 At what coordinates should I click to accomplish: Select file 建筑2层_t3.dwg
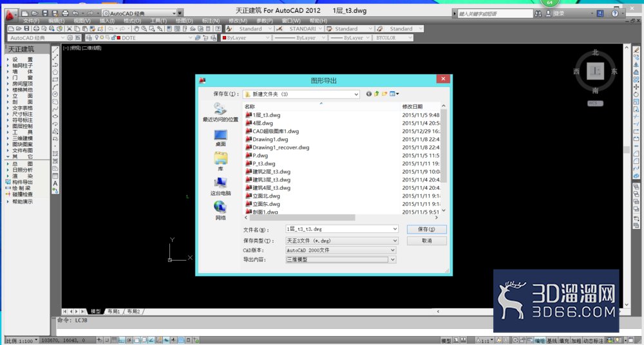[268, 172]
